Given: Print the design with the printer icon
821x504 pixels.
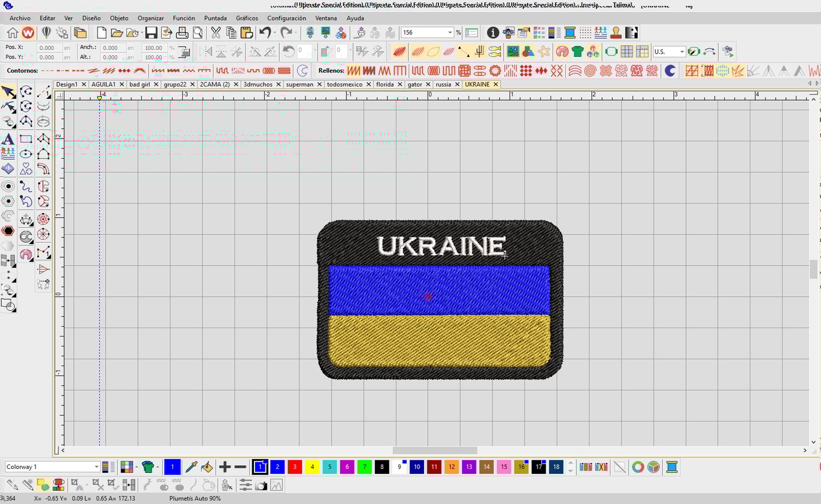Looking at the screenshot, I should [182, 33].
